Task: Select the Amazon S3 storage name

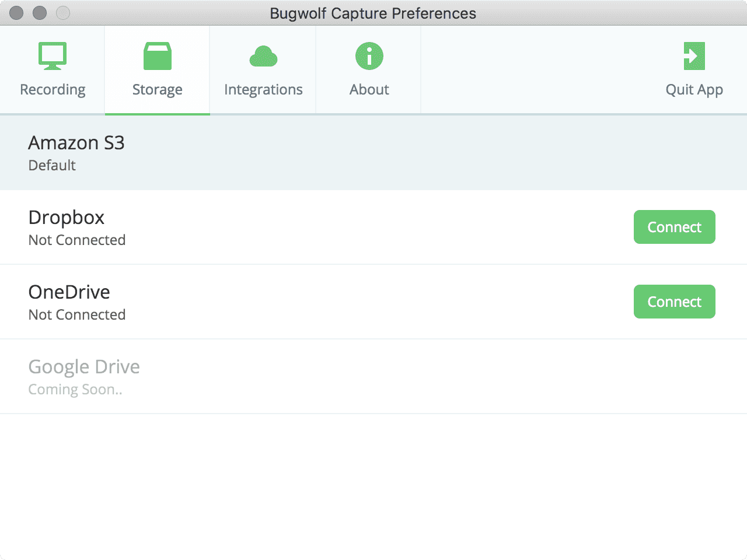Action: (x=76, y=143)
